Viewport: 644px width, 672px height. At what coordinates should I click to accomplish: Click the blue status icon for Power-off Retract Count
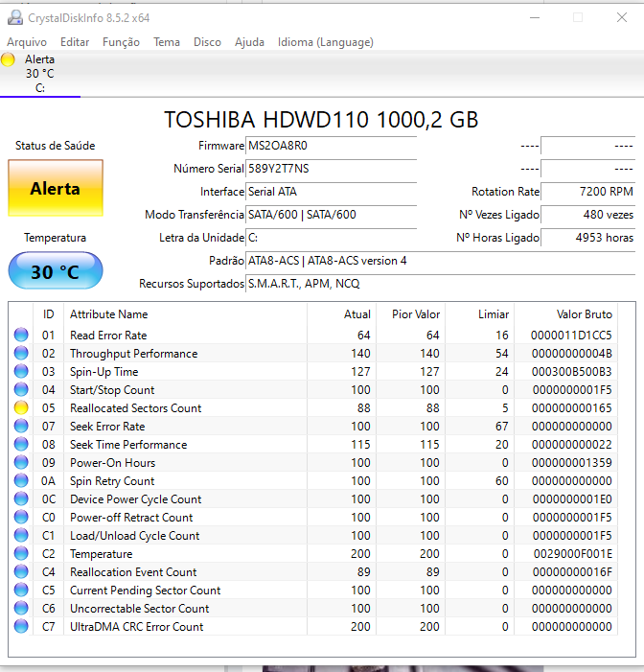pyautogui.click(x=21, y=517)
